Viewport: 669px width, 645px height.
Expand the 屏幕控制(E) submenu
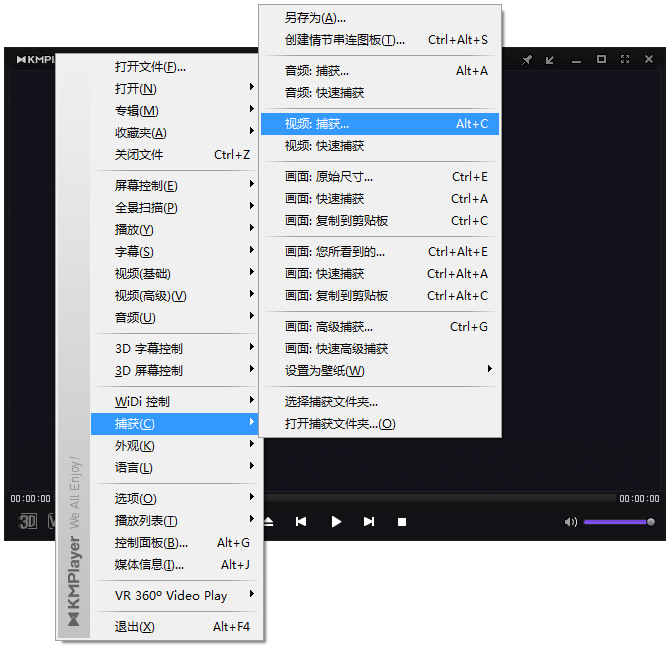175,186
